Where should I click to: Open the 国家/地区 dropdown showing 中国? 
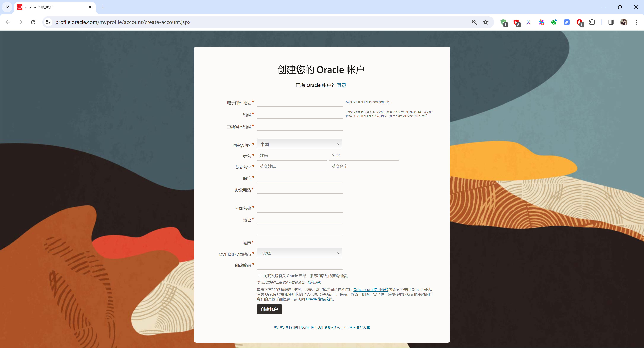coord(299,144)
